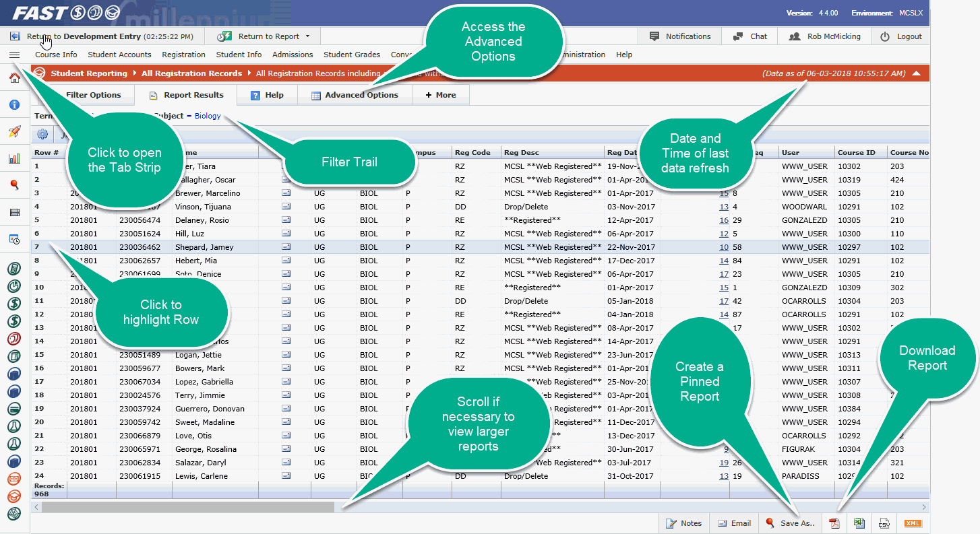
Task: Click Return to Development Entry
Action: click(x=83, y=36)
